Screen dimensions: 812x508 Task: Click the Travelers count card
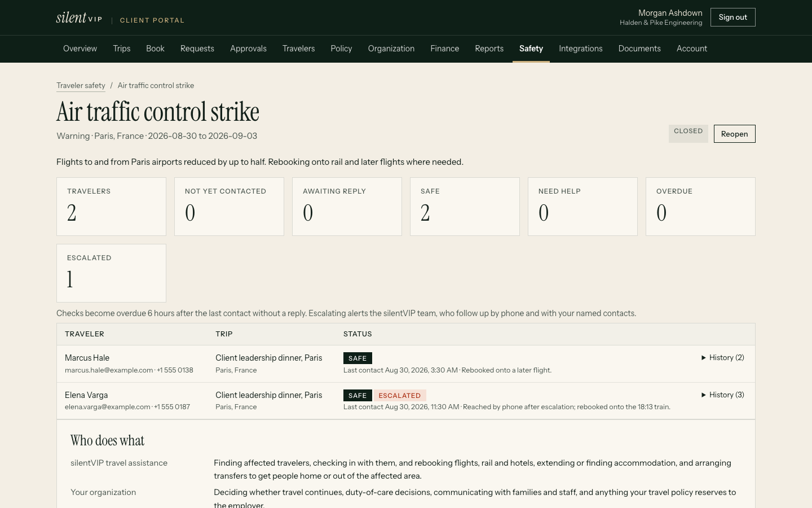pos(111,207)
